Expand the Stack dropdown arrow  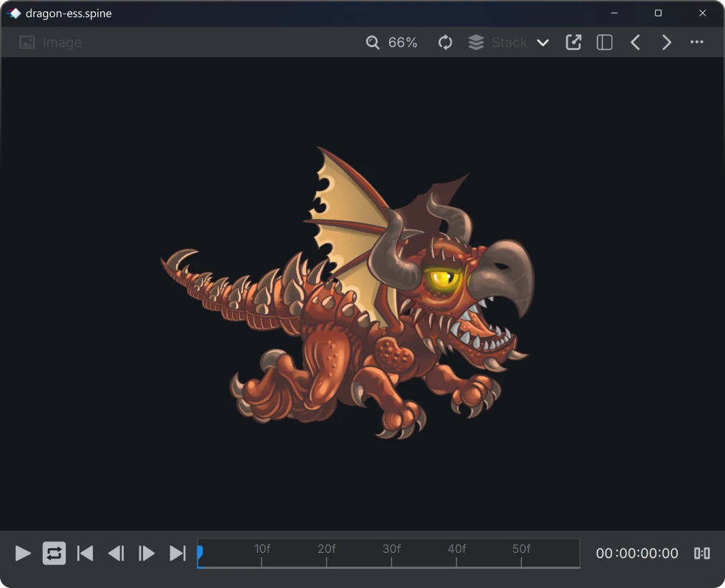tap(543, 43)
